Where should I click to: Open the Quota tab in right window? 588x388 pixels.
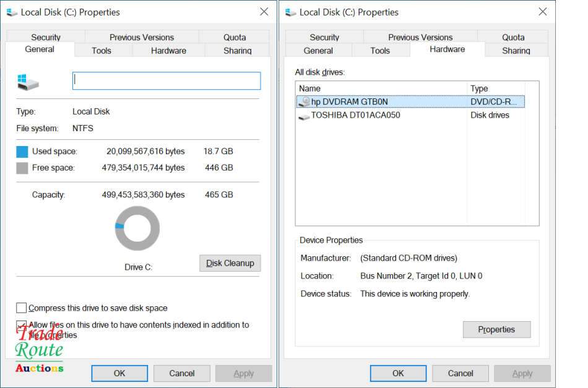513,37
